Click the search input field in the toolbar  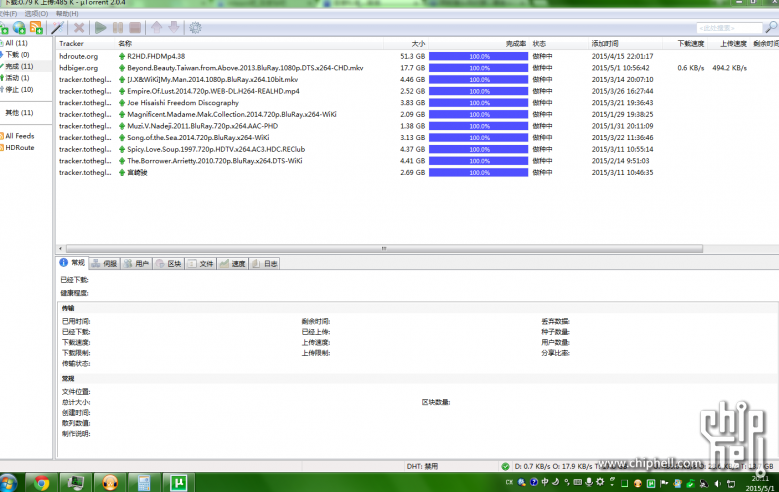[729, 28]
